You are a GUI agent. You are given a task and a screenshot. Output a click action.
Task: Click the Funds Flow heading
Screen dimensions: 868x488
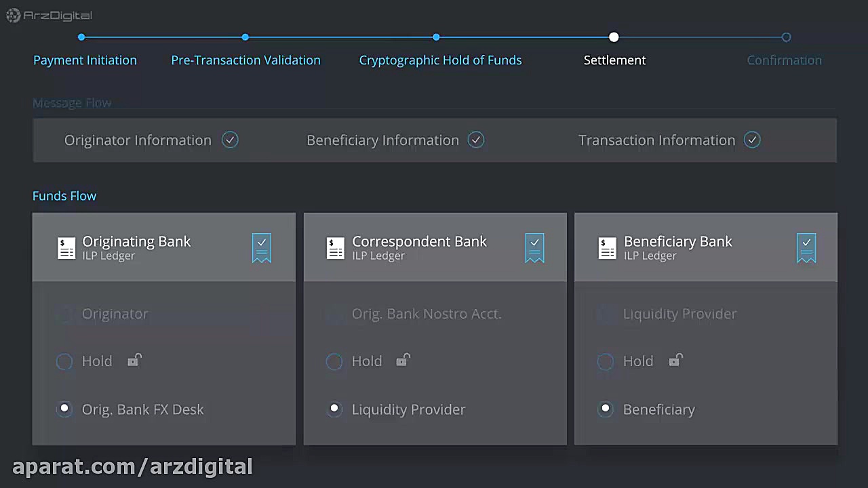point(64,196)
